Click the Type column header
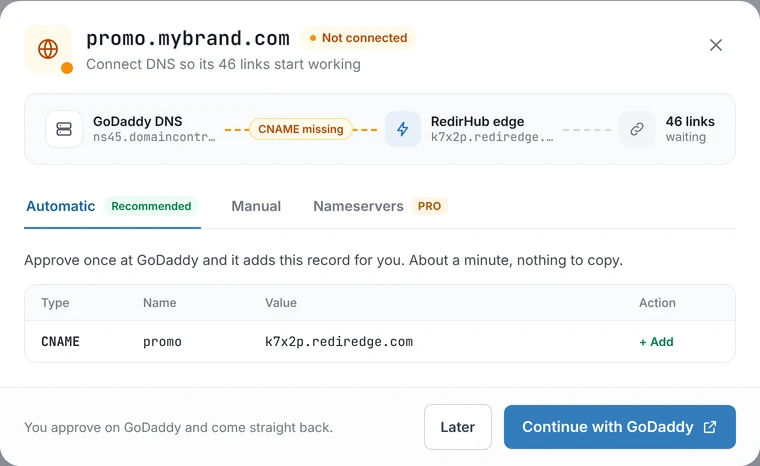This screenshot has height=466, width=760. [x=55, y=303]
